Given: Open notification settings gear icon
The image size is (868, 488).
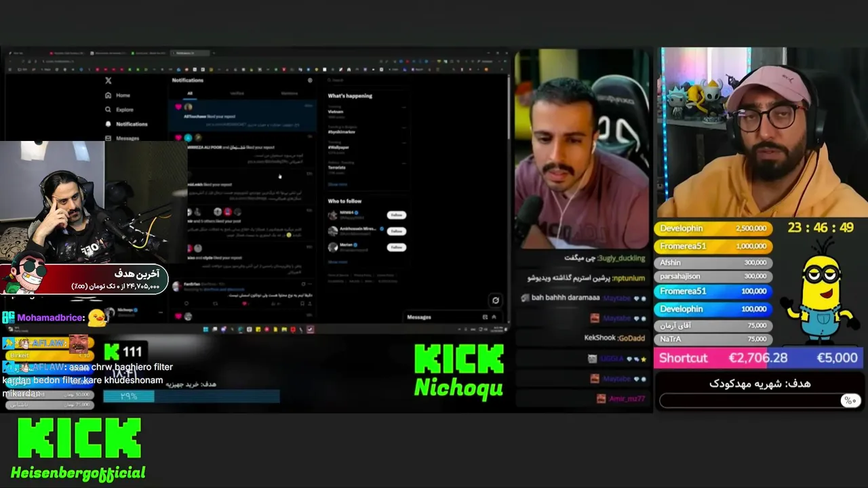Looking at the screenshot, I should [310, 80].
